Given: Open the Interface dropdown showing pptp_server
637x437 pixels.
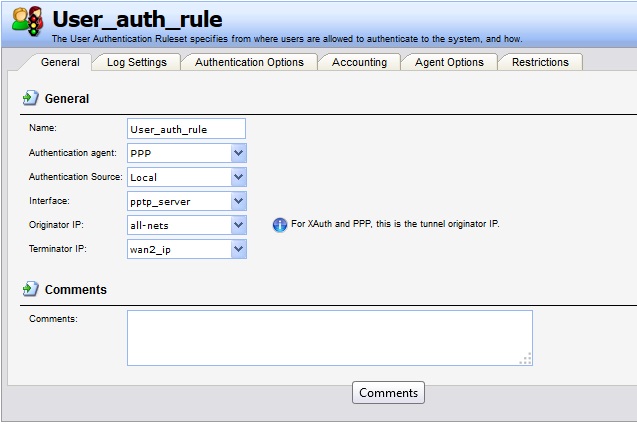Looking at the screenshot, I should pos(238,201).
